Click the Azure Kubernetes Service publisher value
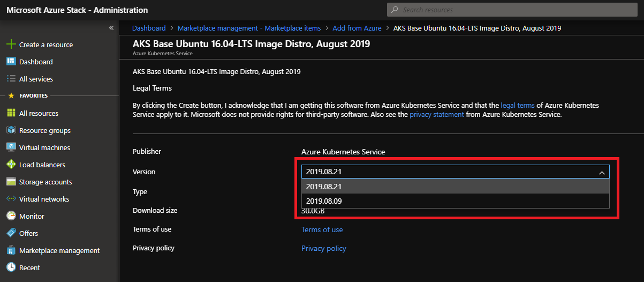The image size is (644, 282). (x=343, y=152)
